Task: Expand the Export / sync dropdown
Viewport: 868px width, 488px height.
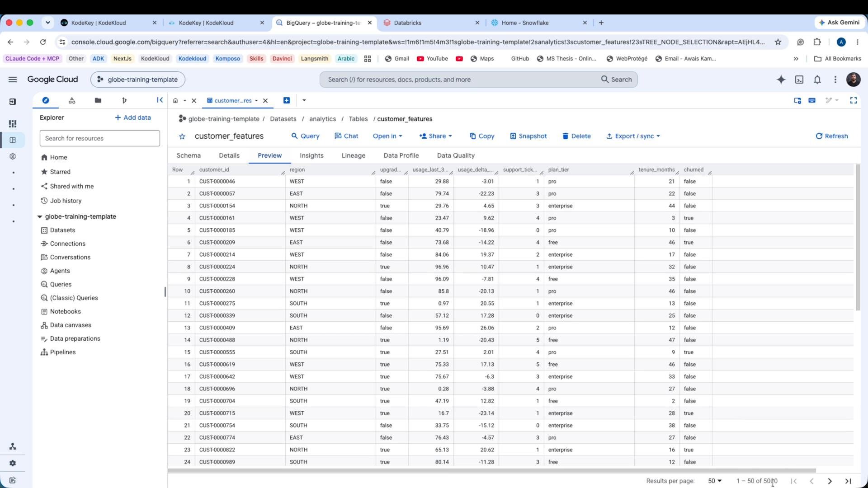Action: (x=633, y=136)
